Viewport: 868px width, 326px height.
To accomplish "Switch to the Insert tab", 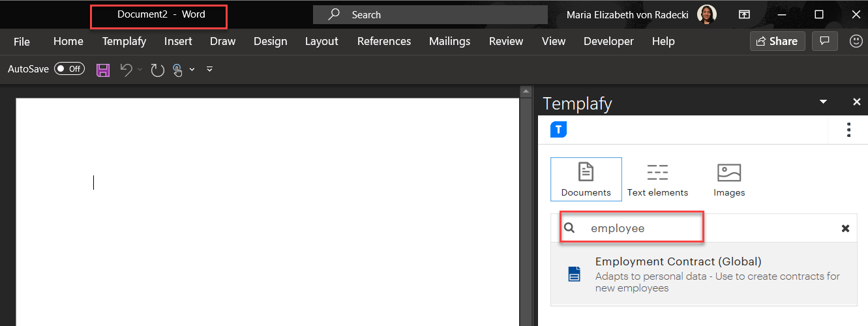I will (178, 41).
